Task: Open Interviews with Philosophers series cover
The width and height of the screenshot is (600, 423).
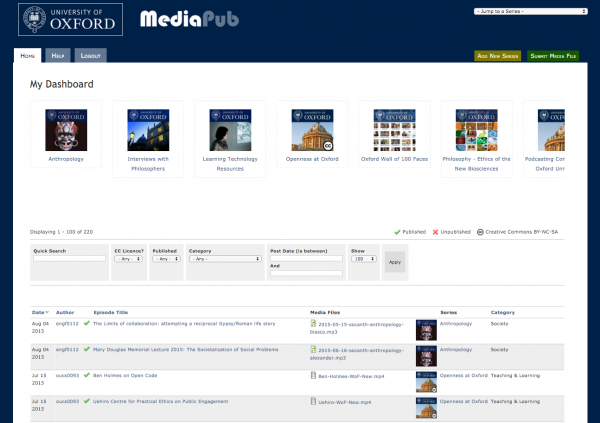Action: [x=148, y=130]
